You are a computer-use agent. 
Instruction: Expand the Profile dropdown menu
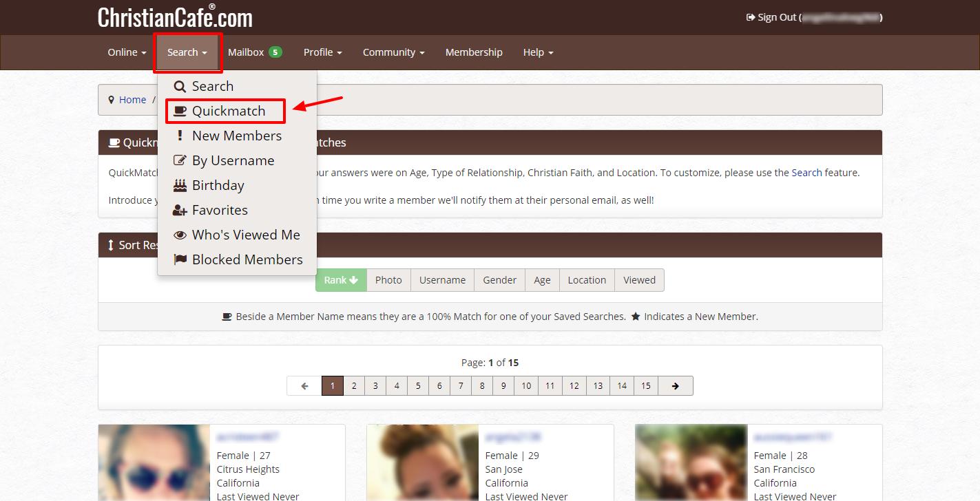click(323, 52)
